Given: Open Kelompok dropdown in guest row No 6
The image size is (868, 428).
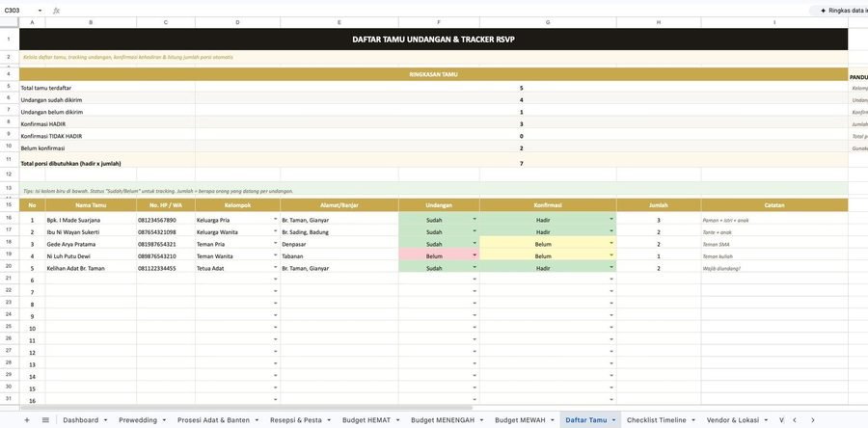Looking at the screenshot, I should [276, 280].
